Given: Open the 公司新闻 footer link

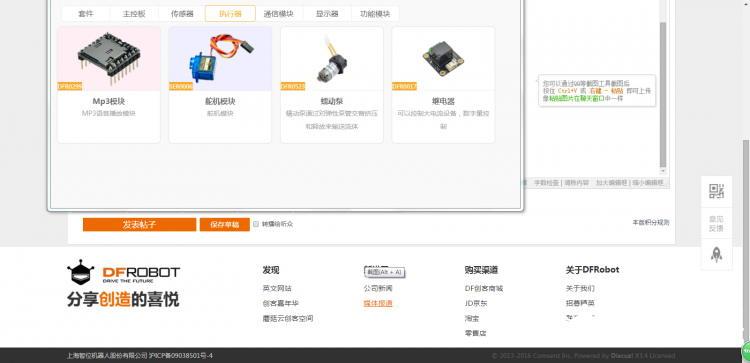Looking at the screenshot, I should click(x=378, y=288).
